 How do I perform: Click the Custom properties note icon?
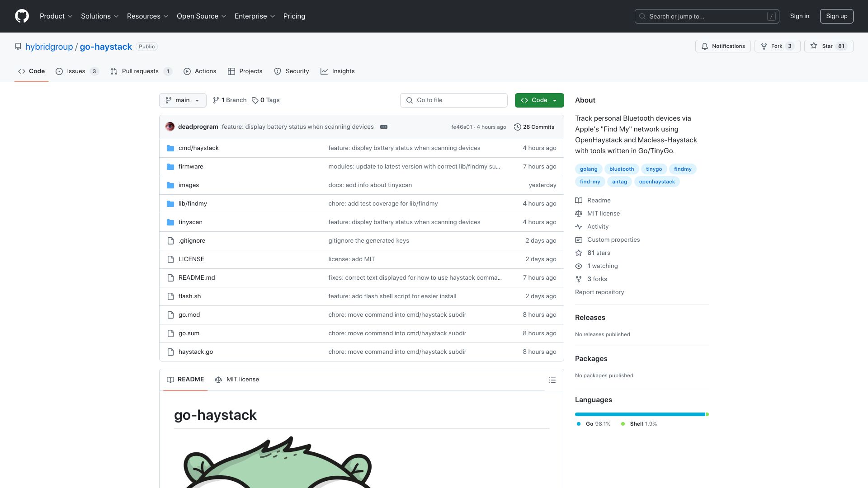(x=579, y=240)
